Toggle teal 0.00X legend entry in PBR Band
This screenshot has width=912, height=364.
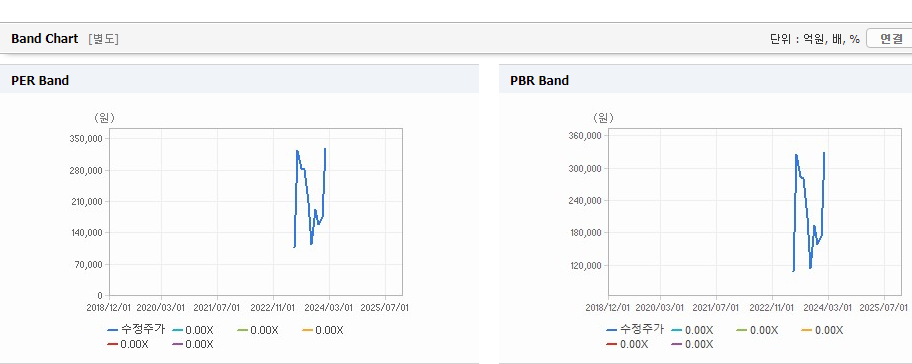coord(692,330)
